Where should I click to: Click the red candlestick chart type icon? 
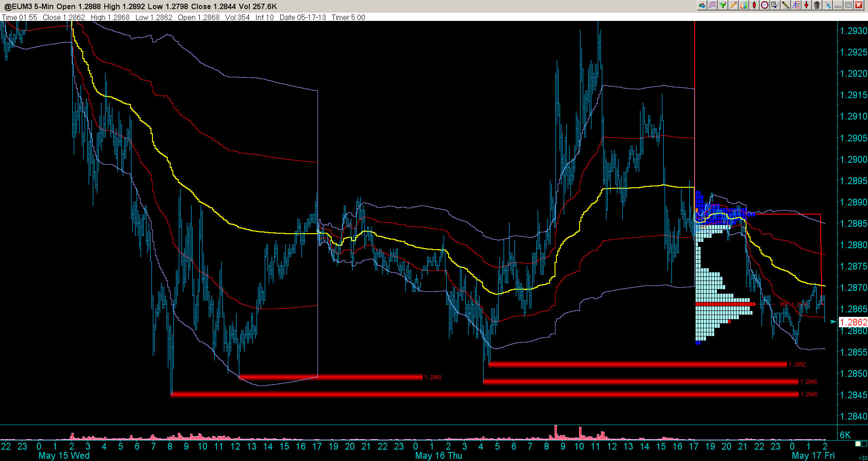tap(754, 5)
